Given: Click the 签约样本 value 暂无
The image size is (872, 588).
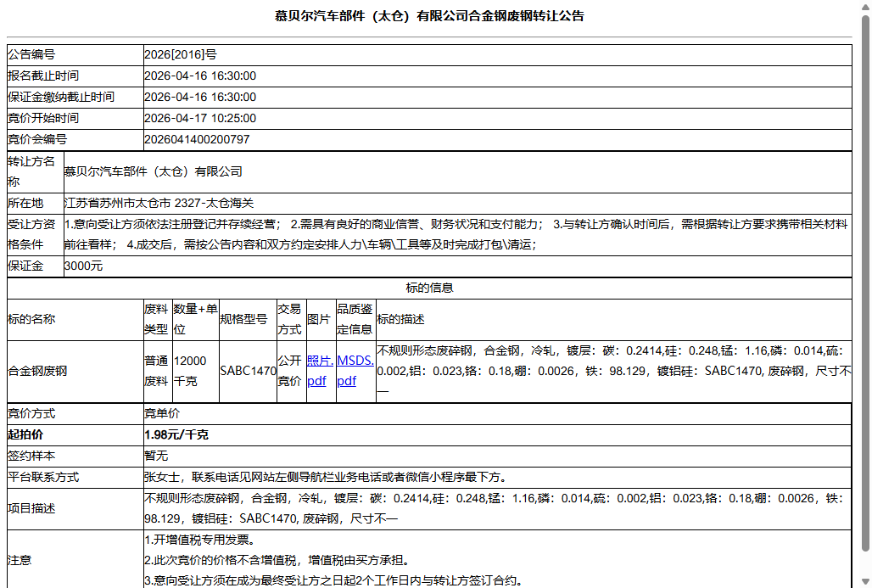Looking at the screenshot, I should (x=156, y=456).
